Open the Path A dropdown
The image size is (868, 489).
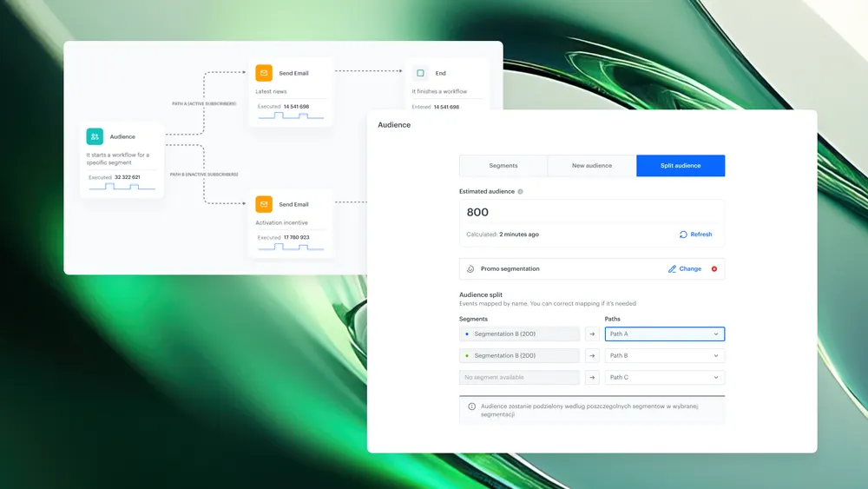pos(665,334)
